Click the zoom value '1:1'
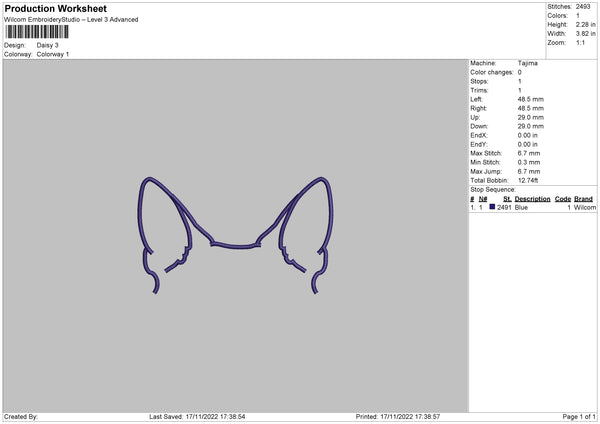This screenshot has height=424, width=600. (x=580, y=42)
